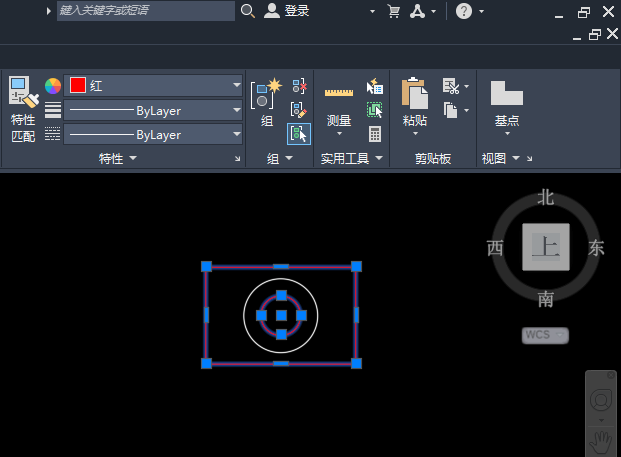Open the Quick Calculator icon
621x457 pixels.
pos(375,134)
